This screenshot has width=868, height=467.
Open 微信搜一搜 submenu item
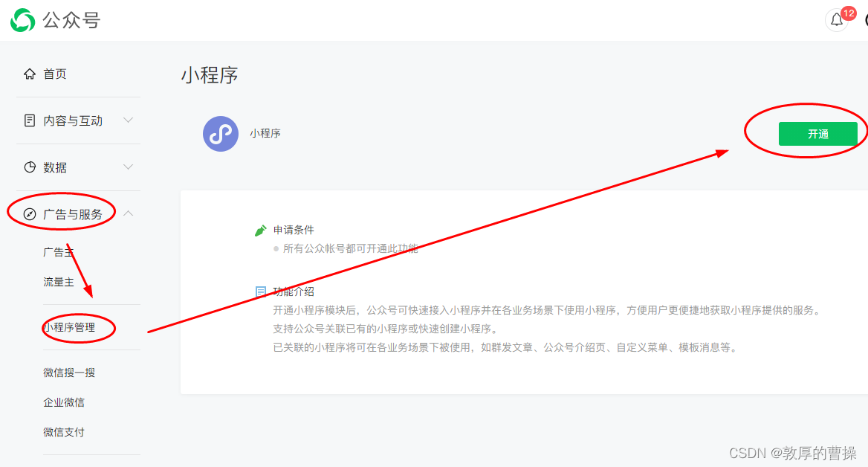(x=69, y=373)
